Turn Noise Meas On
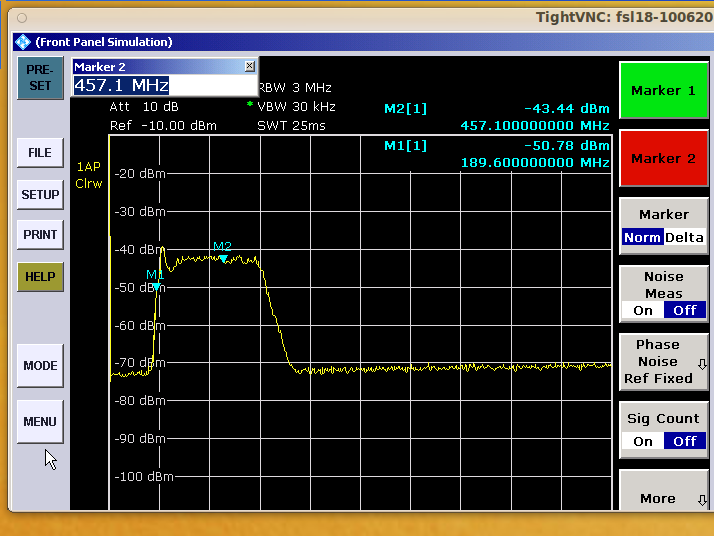714x536 pixels. coord(643,310)
